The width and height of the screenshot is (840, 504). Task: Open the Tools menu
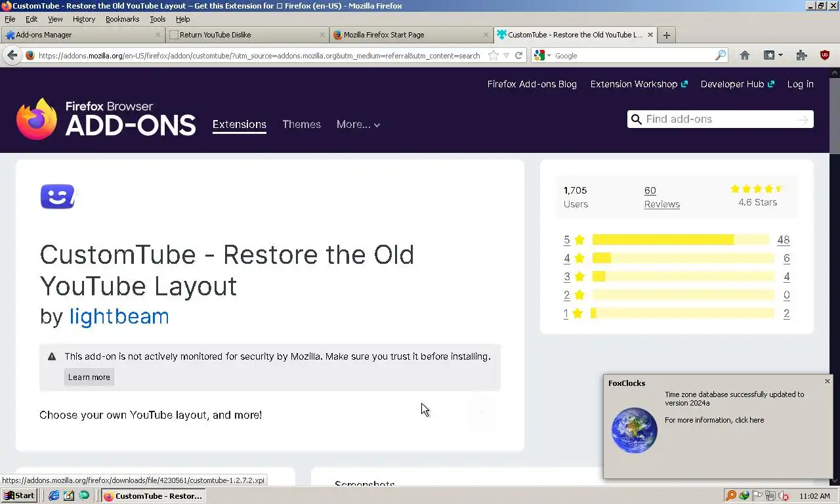(x=157, y=19)
